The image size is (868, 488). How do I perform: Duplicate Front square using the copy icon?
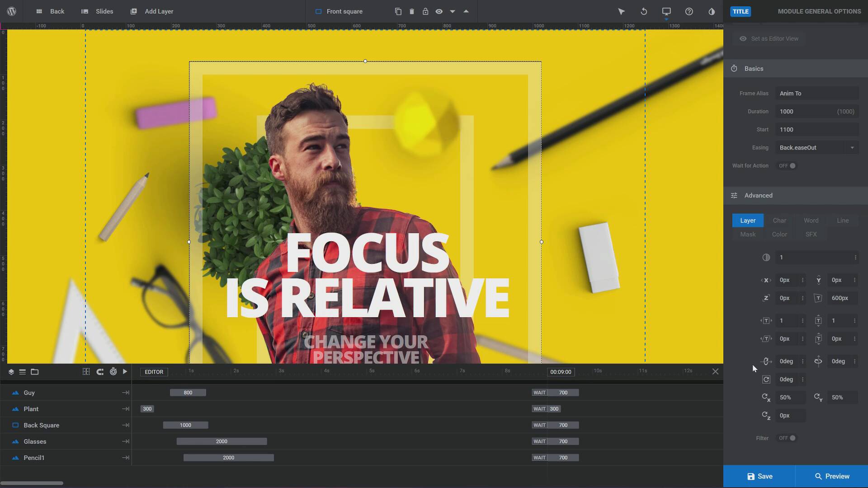[x=398, y=11]
